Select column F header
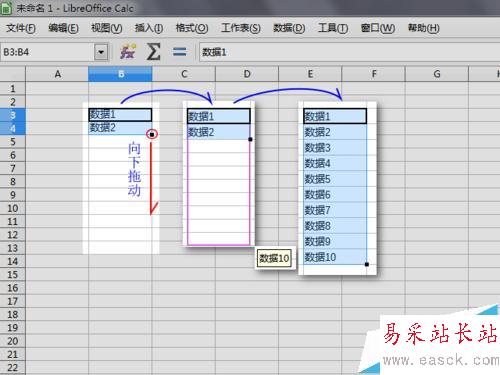This screenshot has width=500, height=375. tap(374, 74)
